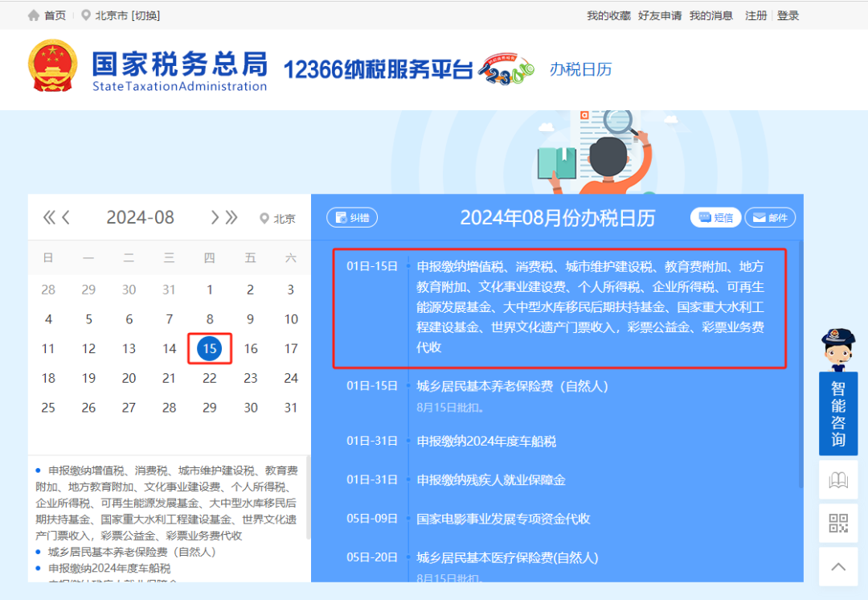Click the back-to-top arrow icon
Image resolution: width=868 pixels, height=600 pixels.
pos(838,567)
